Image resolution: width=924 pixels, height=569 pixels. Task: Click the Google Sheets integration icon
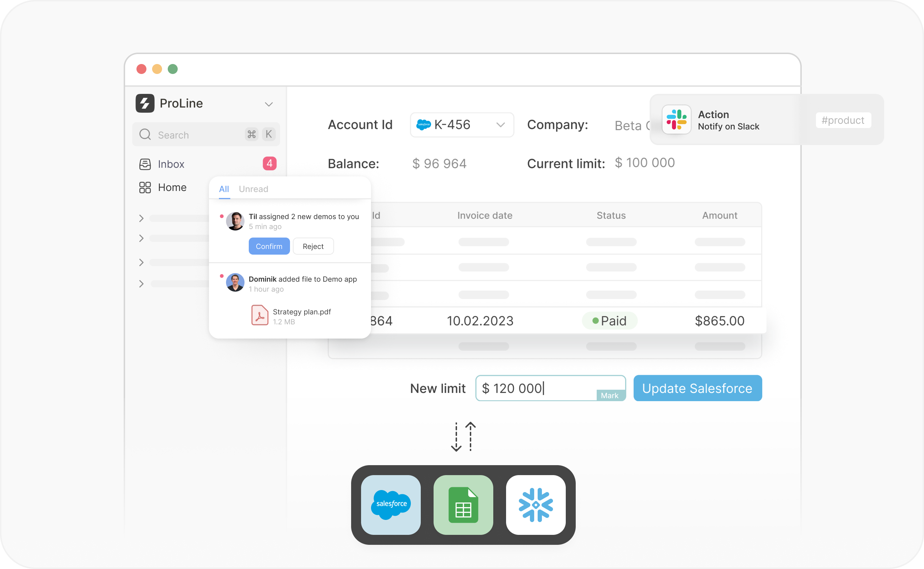463,505
